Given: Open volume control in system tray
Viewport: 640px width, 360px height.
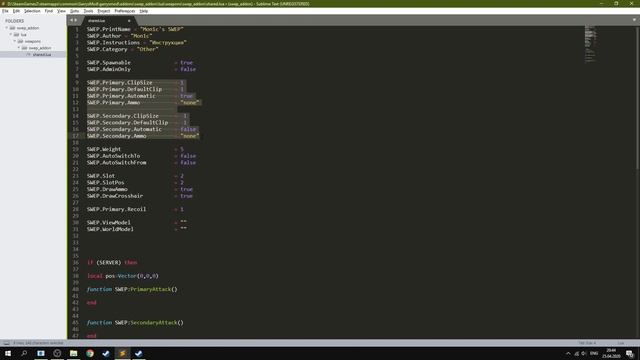Looking at the screenshot, I should click(584, 353).
